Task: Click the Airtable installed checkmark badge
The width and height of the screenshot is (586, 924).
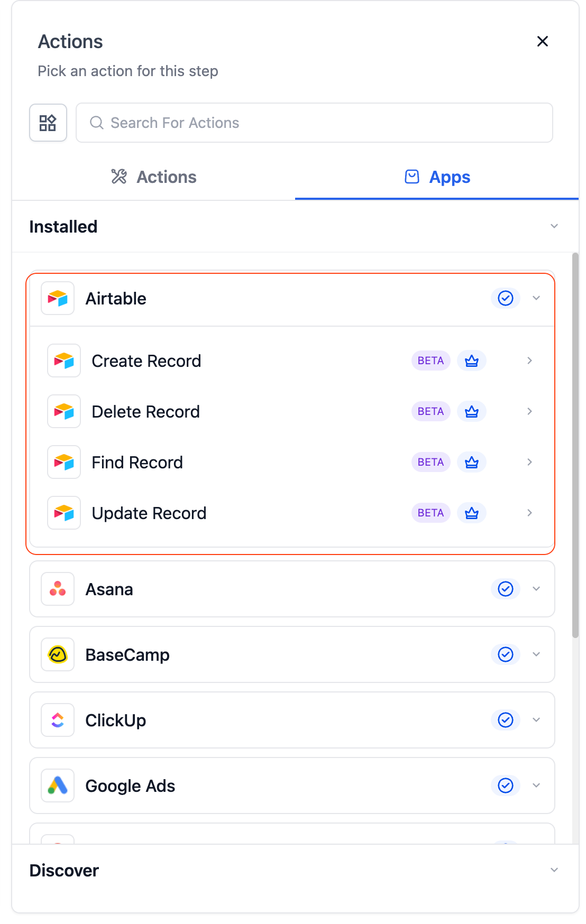Action: click(506, 298)
